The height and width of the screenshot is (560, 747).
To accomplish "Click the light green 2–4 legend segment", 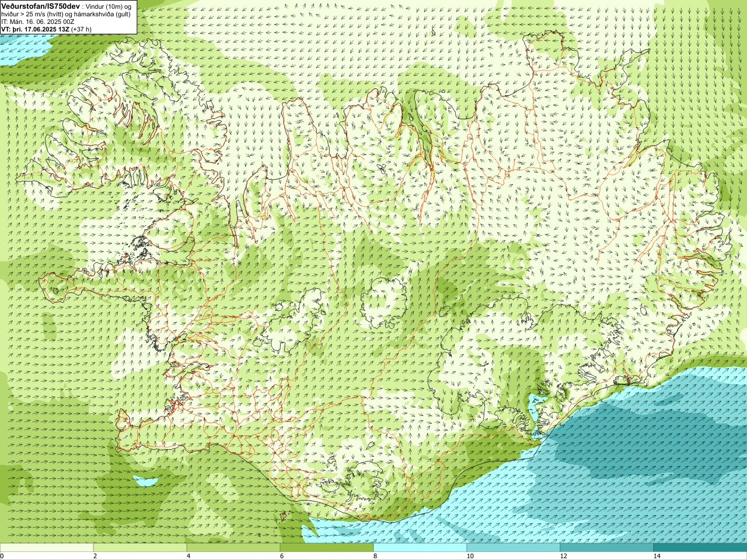I will [140, 548].
